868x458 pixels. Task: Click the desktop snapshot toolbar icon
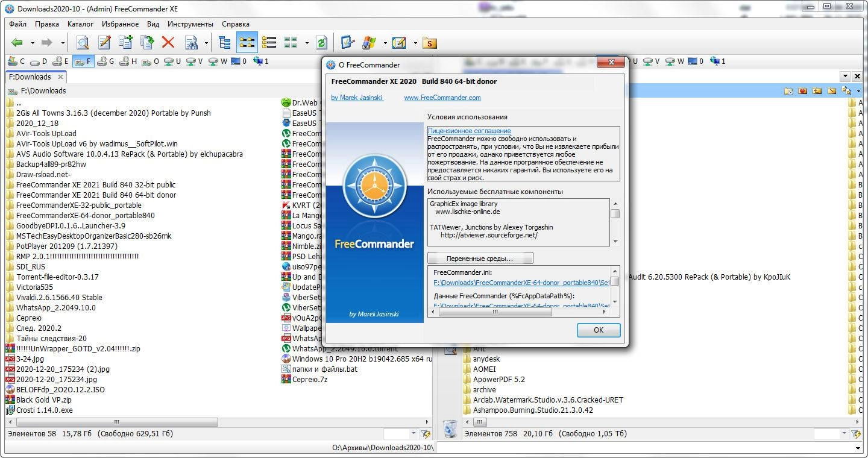click(347, 43)
